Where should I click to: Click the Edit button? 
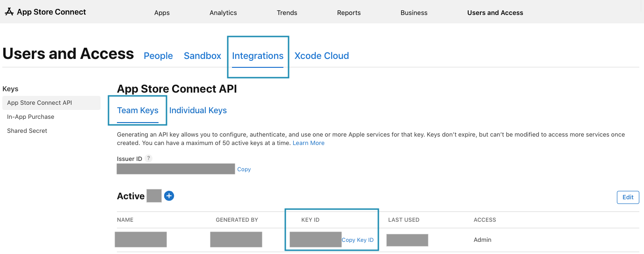(x=628, y=197)
